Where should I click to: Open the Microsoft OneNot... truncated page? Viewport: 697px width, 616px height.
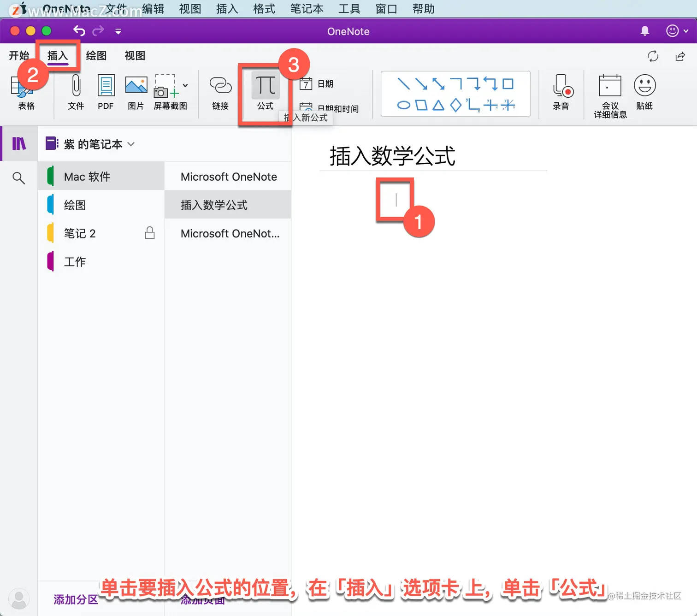228,233
